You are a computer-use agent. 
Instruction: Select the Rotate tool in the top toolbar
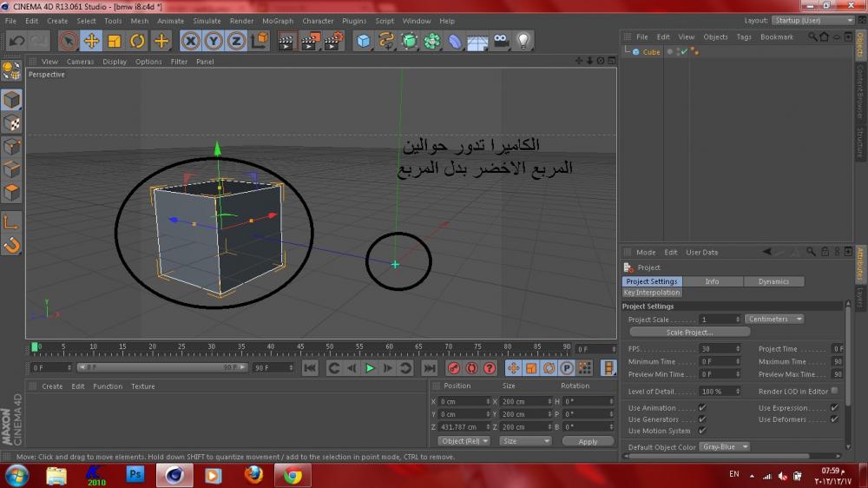pyautogui.click(x=137, y=41)
